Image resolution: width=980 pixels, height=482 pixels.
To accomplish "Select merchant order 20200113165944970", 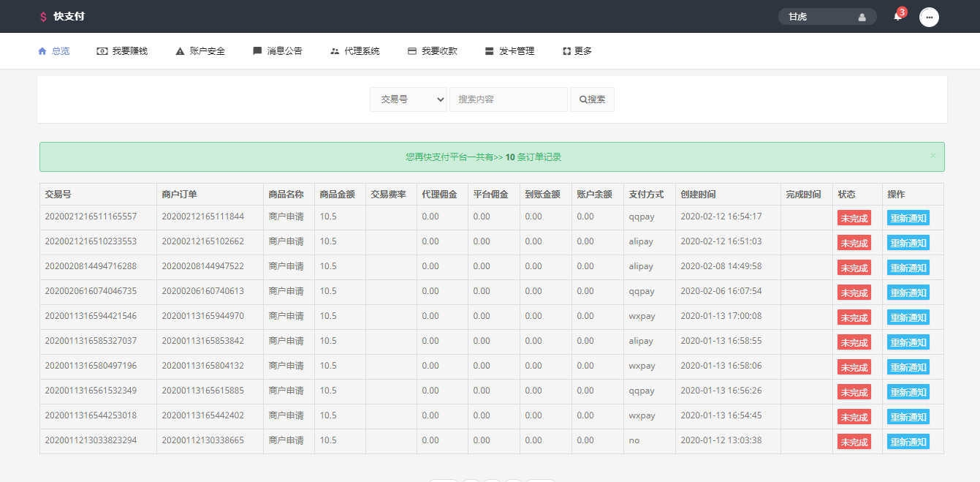I will coord(203,316).
